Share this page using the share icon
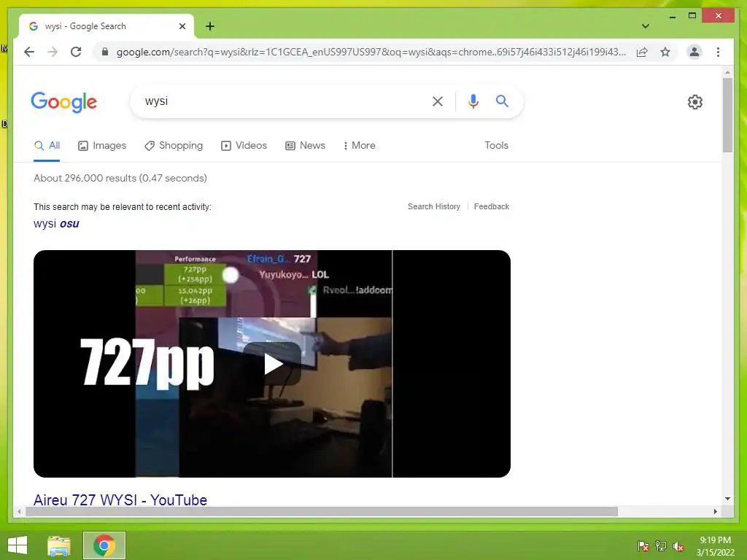Image resolution: width=747 pixels, height=560 pixels. [642, 52]
